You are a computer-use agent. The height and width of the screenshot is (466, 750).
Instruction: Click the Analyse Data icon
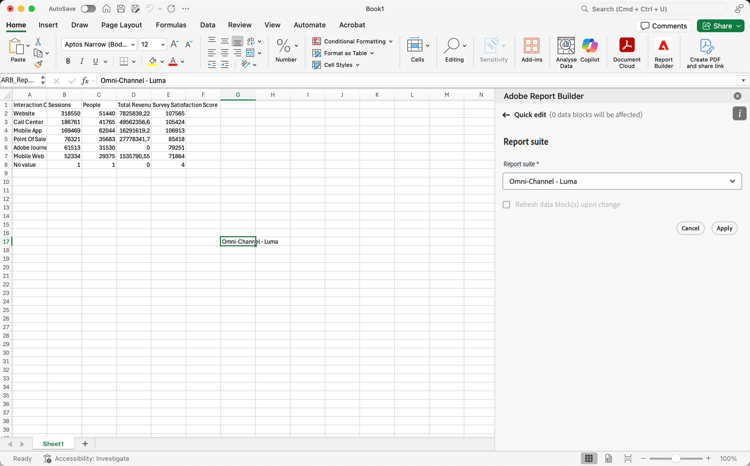(x=566, y=52)
